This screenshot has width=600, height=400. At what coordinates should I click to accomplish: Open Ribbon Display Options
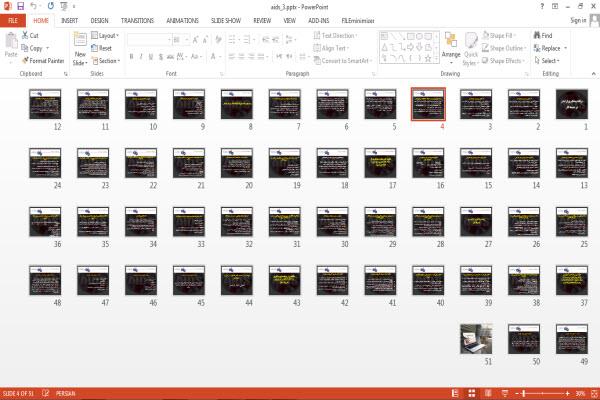(x=555, y=6)
